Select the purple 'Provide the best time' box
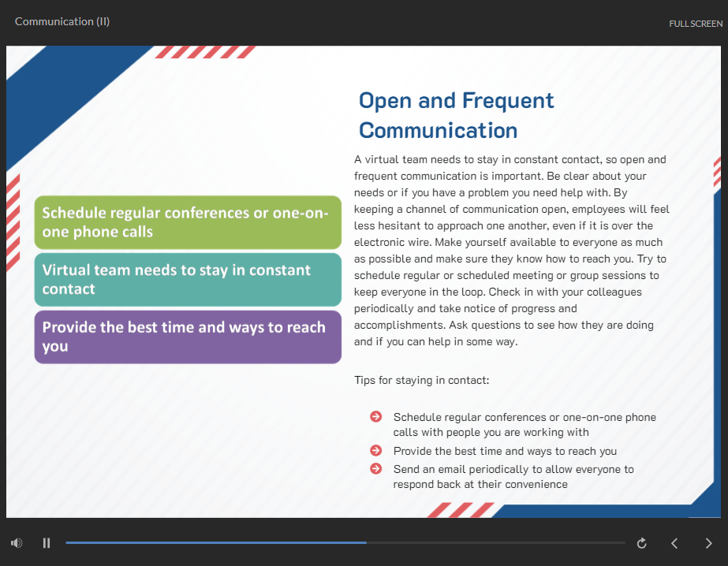Viewport: 728px width, 566px height. coord(188,337)
